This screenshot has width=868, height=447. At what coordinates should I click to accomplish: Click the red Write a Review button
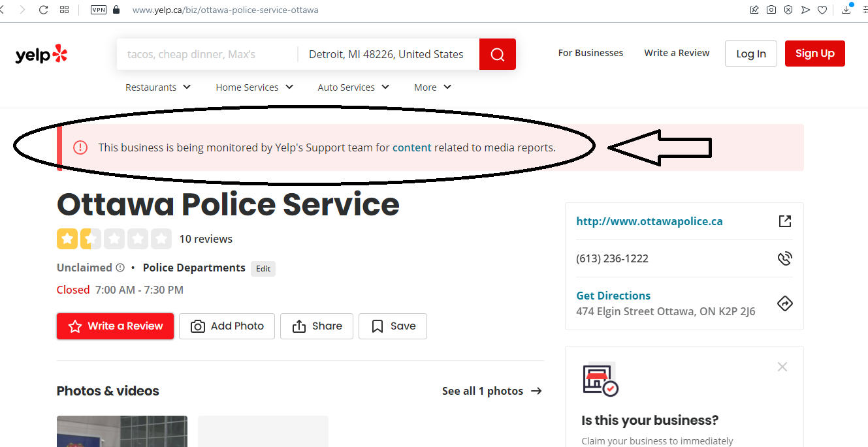pyautogui.click(x=116, y=326)
